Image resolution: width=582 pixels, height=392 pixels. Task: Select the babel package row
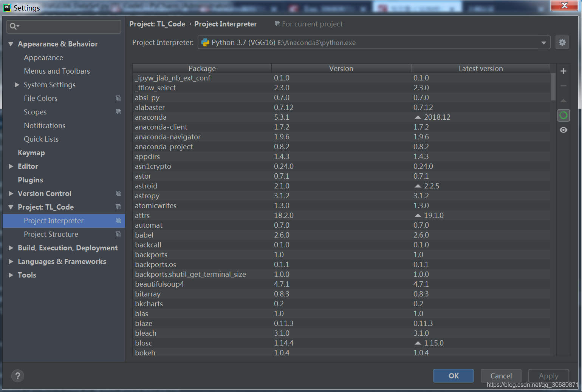point(342,235)
